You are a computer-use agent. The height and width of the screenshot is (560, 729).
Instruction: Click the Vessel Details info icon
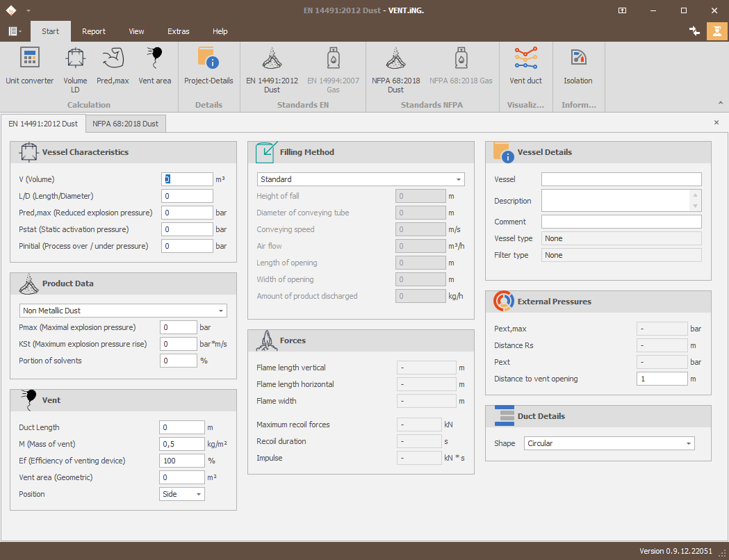pyautogui.click(x=504, y=152)
